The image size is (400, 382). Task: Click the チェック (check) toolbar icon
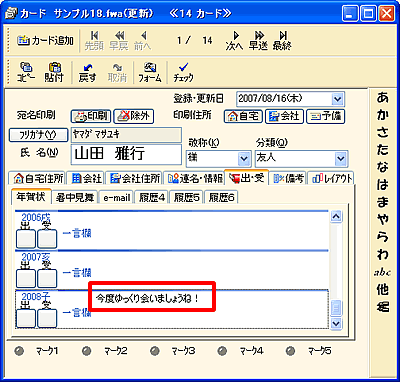pos(183,72)
